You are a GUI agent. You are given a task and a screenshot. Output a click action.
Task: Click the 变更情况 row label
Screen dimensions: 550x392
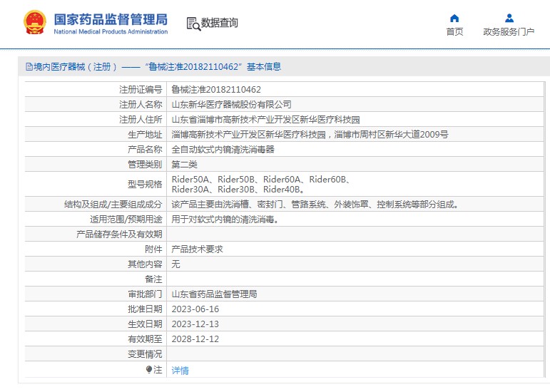(x=145, y=354)
